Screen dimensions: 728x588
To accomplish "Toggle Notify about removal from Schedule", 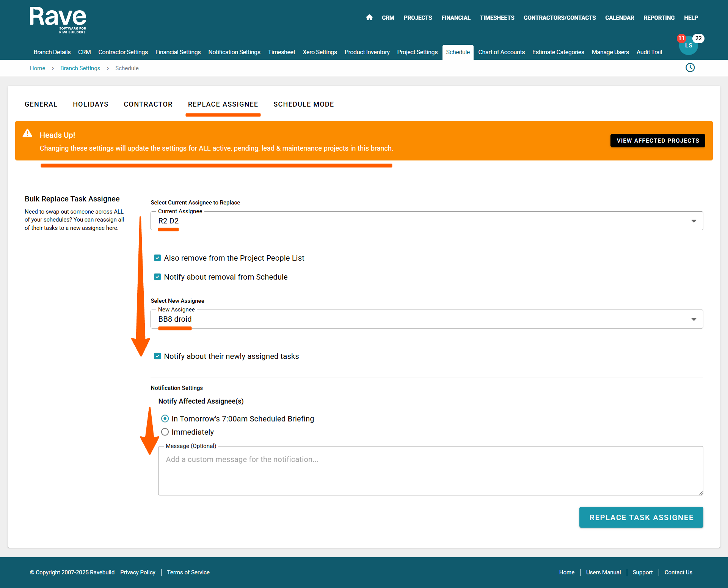I will 157,277.
